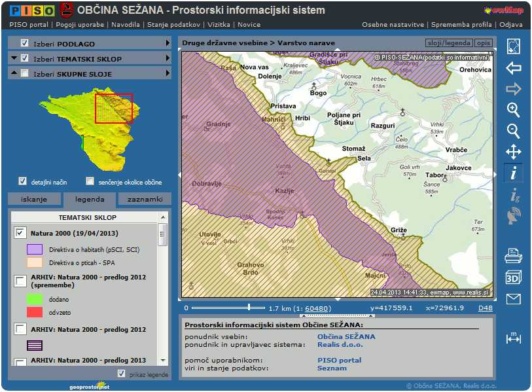Collapse the TEMATSKI SKLOP down triangle
This screenshot has height=392, width=532.
tap(14, 58)
